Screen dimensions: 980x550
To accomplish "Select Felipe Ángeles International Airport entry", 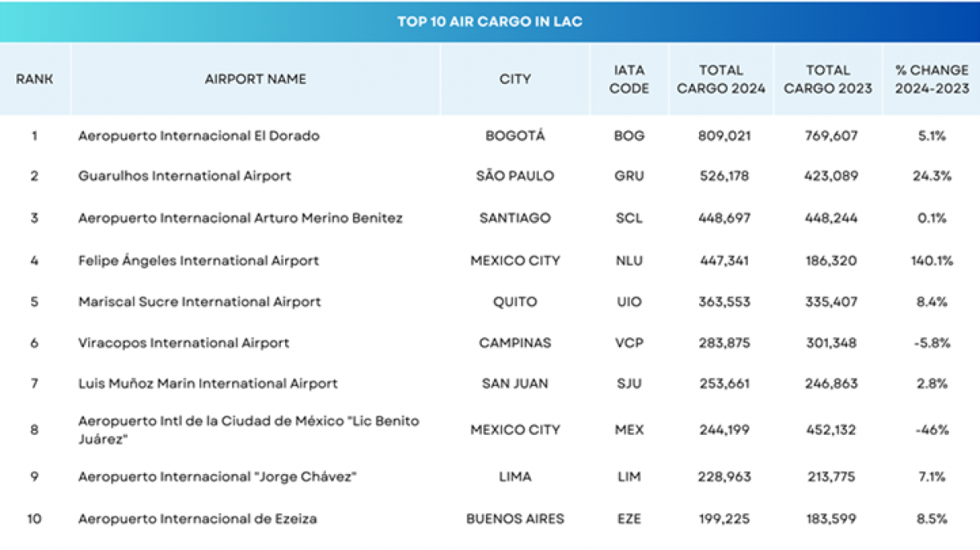I will [198, 260].
